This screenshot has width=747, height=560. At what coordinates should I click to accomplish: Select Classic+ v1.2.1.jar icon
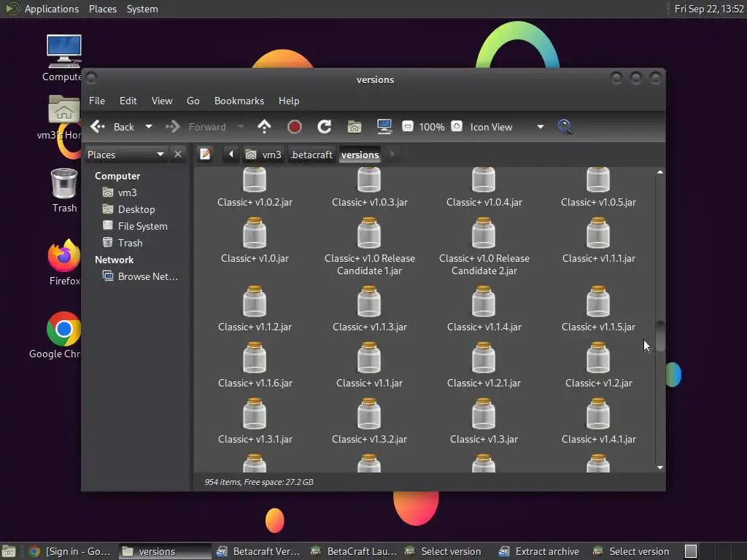484,357
